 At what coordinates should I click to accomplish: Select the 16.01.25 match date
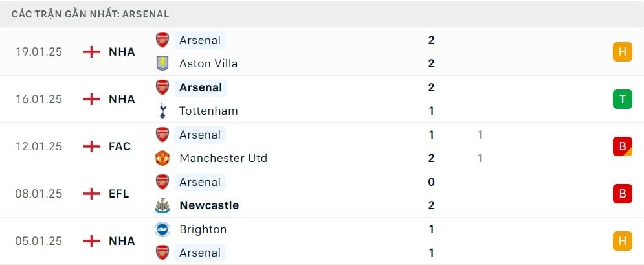click(x=39, y=99)
